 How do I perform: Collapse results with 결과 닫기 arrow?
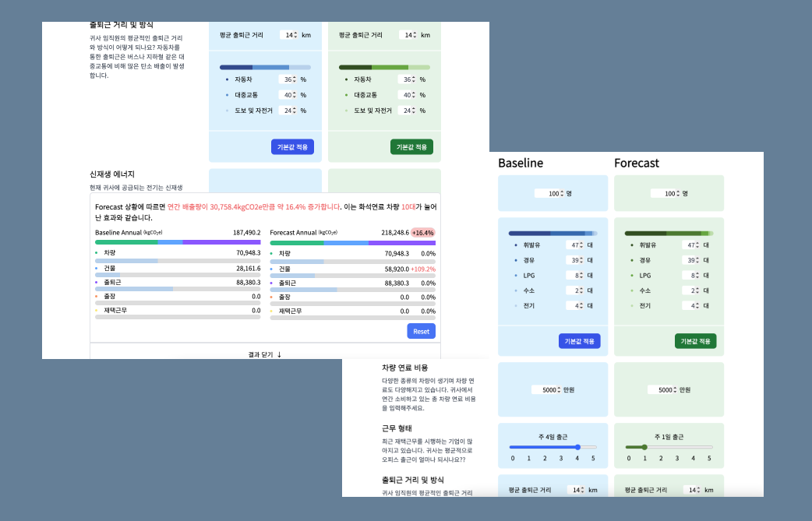tap(265, 354)
